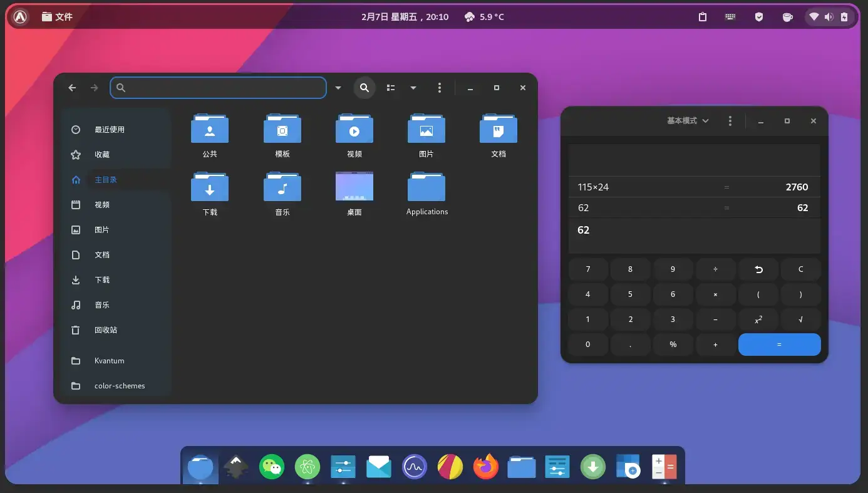Open the calculator hamburger menu
Image resolution: width=868 pixels, height=493 pixels.
[730, 120]
